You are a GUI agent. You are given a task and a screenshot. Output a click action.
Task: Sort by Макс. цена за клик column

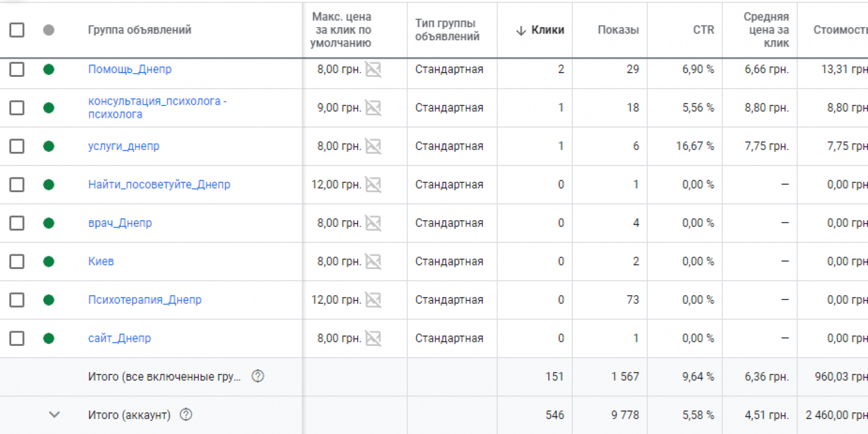[x=341, y=30]
